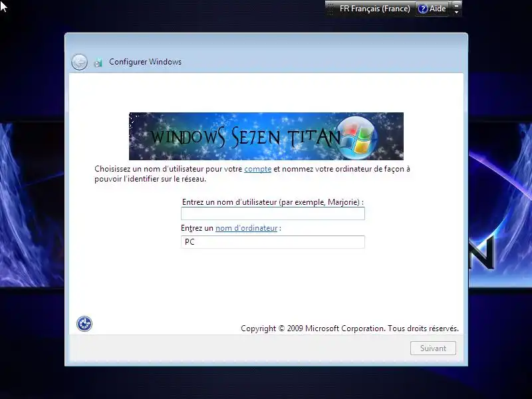Click the Suivant button

(x=433, y=348)
